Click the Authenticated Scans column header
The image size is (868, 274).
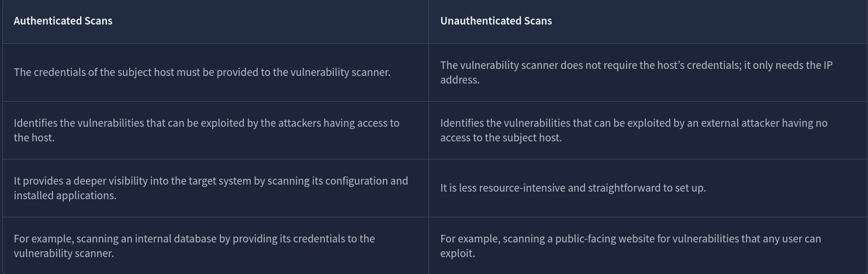[x=63, y=20]
